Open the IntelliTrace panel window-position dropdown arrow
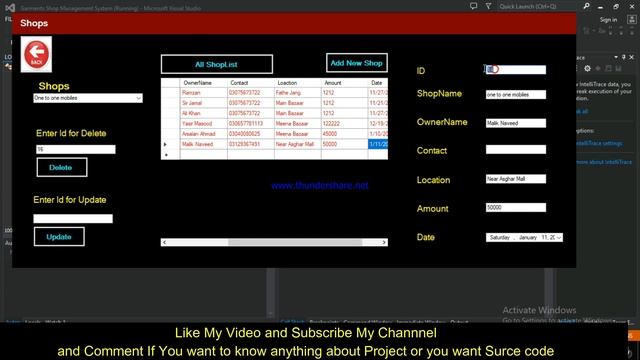Image resolution: width=640 pixels, height=360 pixels. 616,57
